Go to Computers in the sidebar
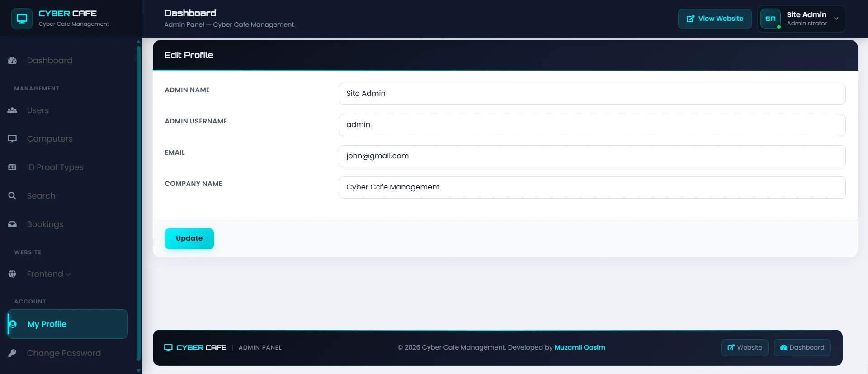 tap(68, 139)
